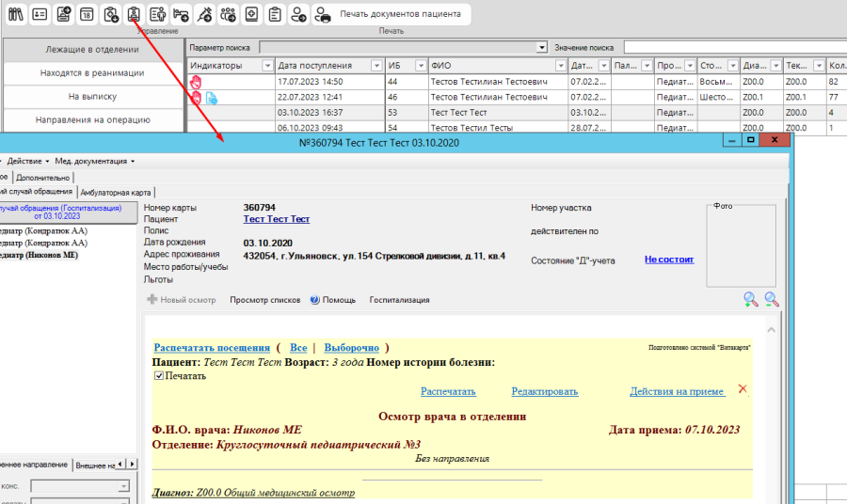This screenshot has height=504, width=847.
Task: Open the calendar icon showing 18
Action: pyautogui.click(x=87, y=14)
